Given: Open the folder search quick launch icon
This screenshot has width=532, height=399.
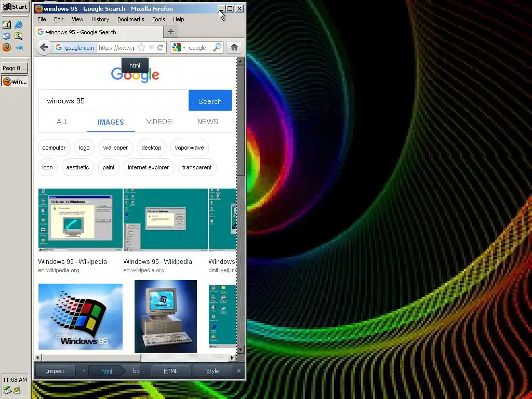Looking at the screenshot, I should [19, 36].
